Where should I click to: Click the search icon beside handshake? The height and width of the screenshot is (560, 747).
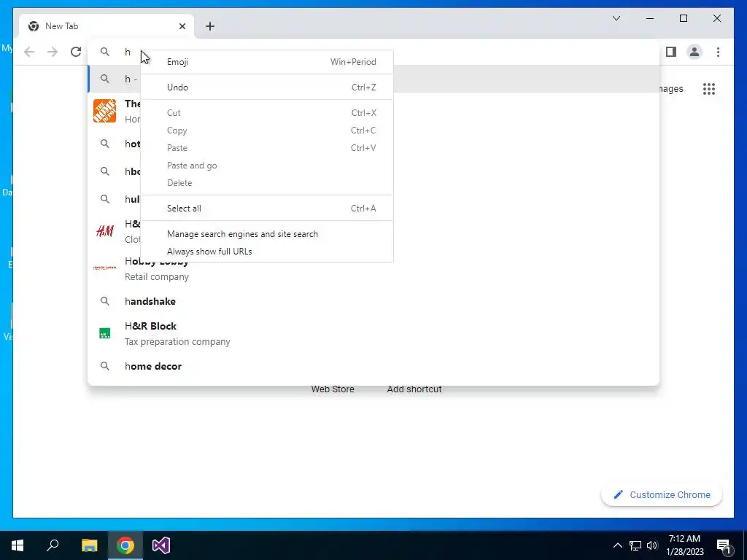click(105, 301)
